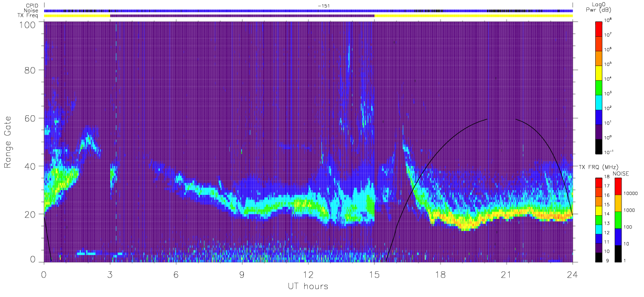Image resolution: width=644 pixels, height=297 pixels.
Task: Click the 1000 label on NOISE legend
Action: coord(630,210)
